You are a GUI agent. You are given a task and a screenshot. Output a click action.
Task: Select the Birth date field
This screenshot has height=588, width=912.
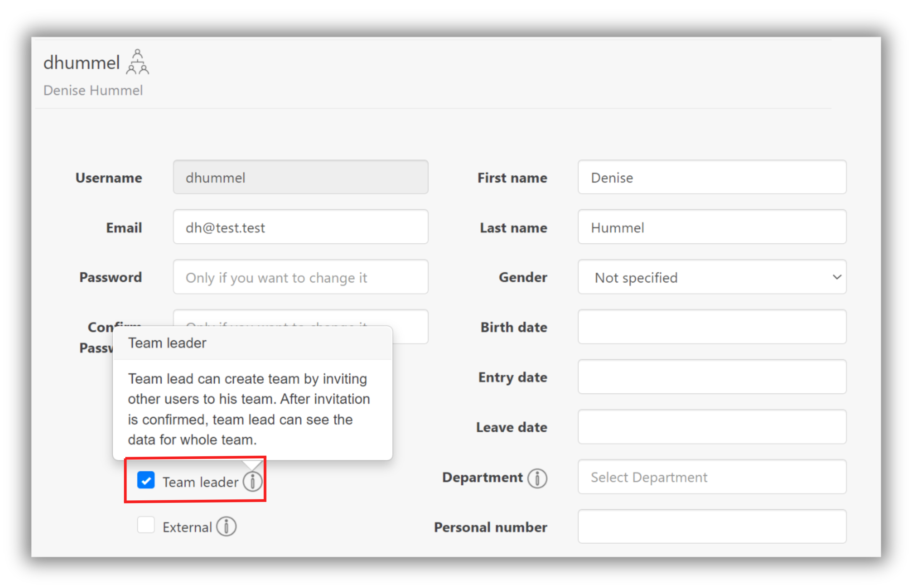point(712,327)
